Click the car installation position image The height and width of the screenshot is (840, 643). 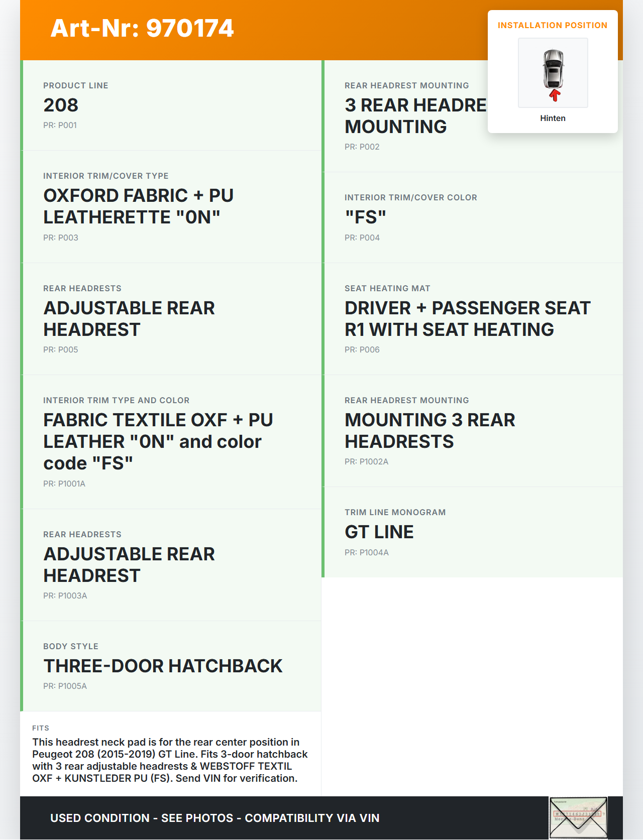pyautogui.click(x=553, y=73)
